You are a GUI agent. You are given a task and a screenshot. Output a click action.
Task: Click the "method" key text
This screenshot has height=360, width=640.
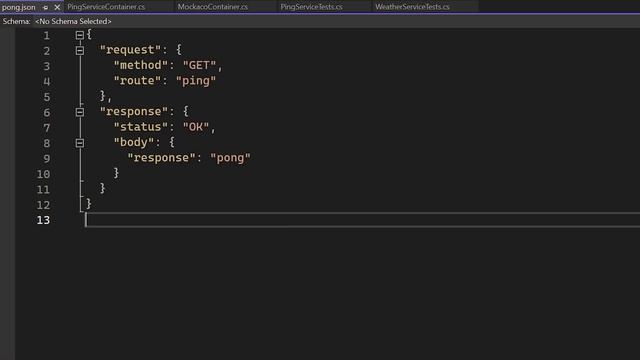[141, 65]
